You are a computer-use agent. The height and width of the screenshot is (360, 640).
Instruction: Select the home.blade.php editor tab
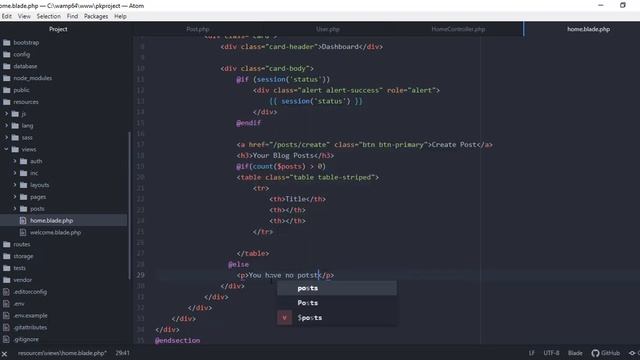588,29
